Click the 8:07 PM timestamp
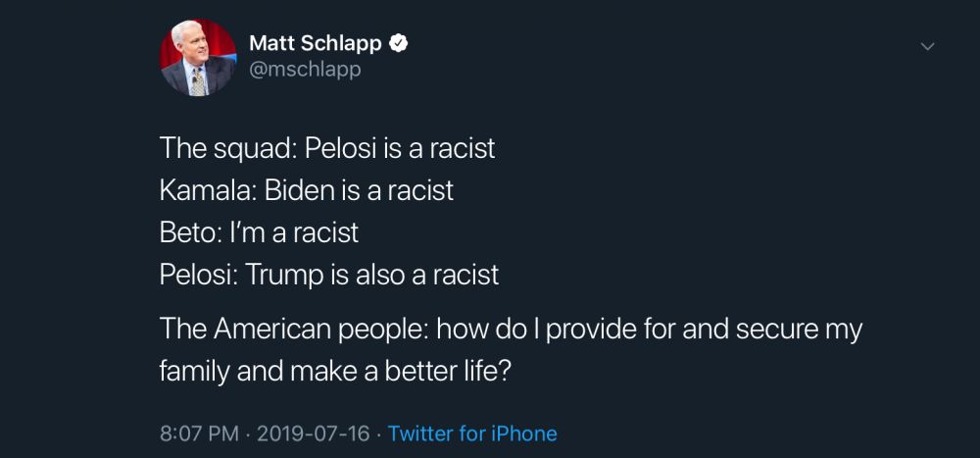 (199, 433)
